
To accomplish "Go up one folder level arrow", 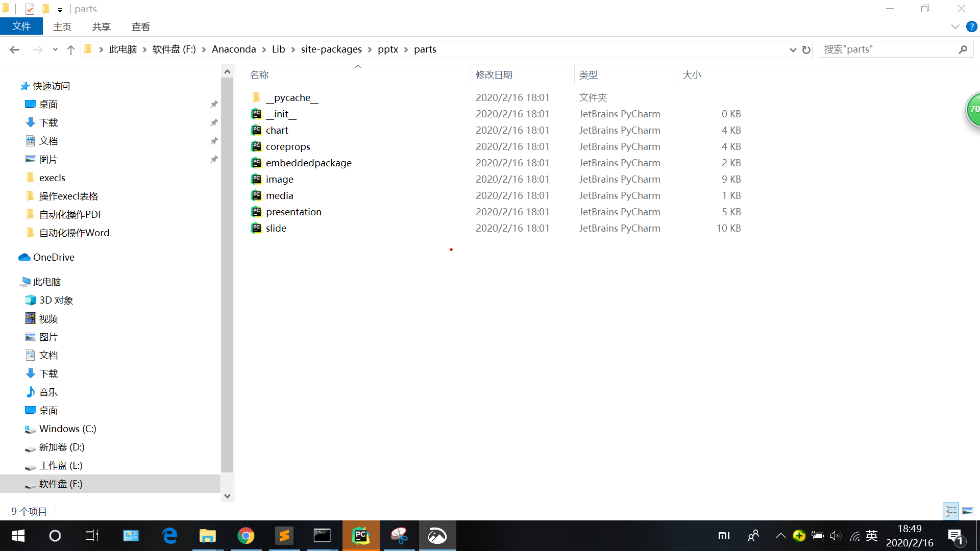I will (71, 49).
